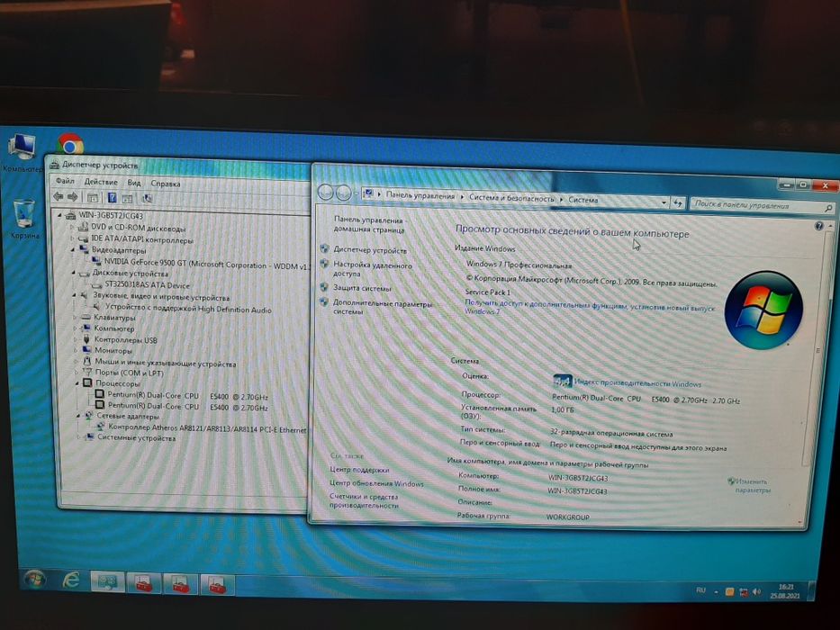Image resolution: width=840 pixels, height=630 pixels.
Task: Open Google Chrome from the desktop
Action: (70, 145)
